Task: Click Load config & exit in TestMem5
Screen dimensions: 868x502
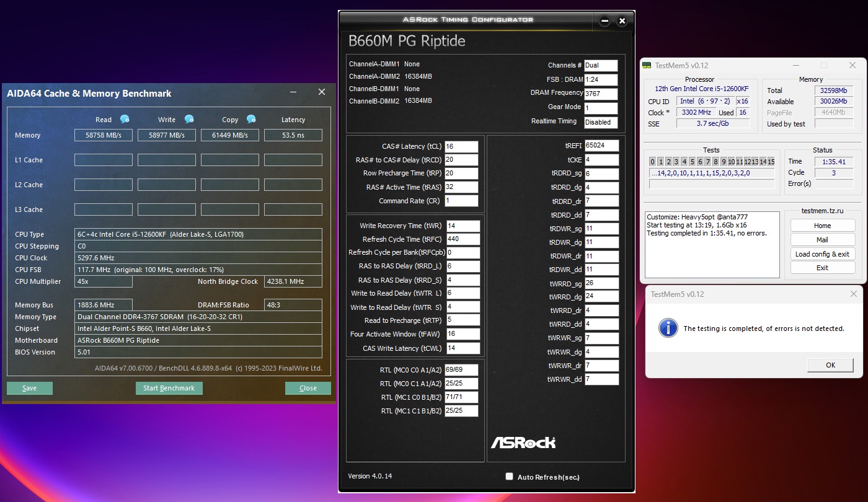Action: [823, 254]
